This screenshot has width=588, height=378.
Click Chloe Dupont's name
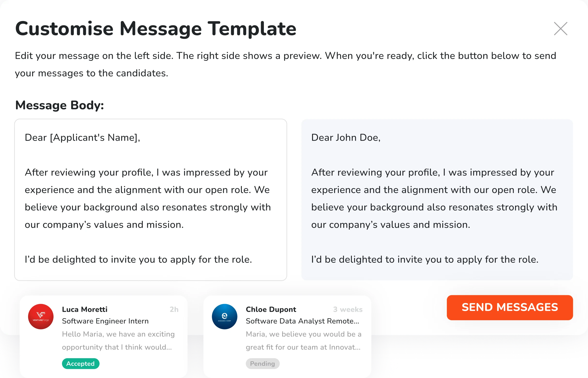tap(271, 309)
